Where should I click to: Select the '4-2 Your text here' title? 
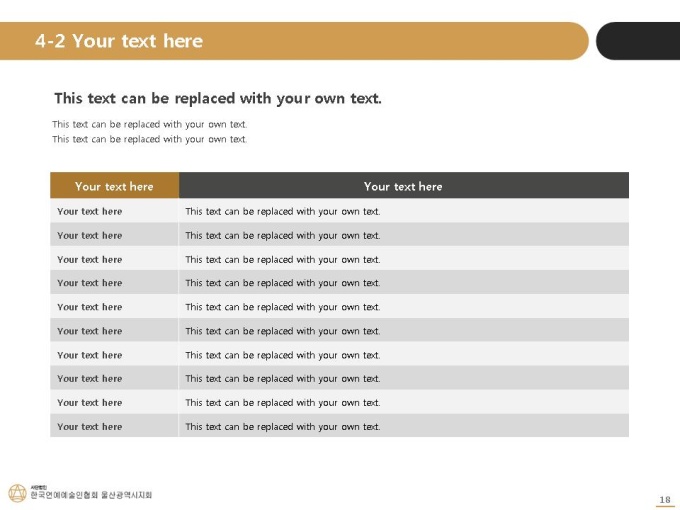pos(119,41)
